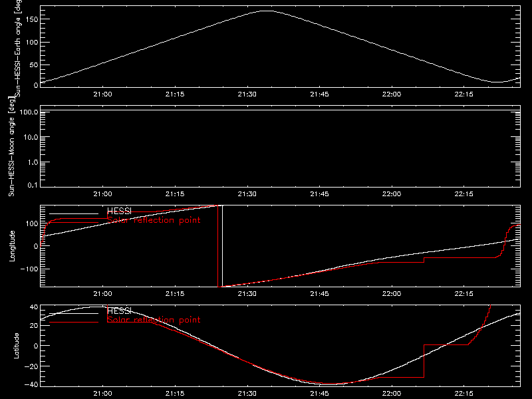Click the "20" tick on Latitude axis
Viewport: 532px width, 399px height.
pyautogui.click(x=34, y=325)
